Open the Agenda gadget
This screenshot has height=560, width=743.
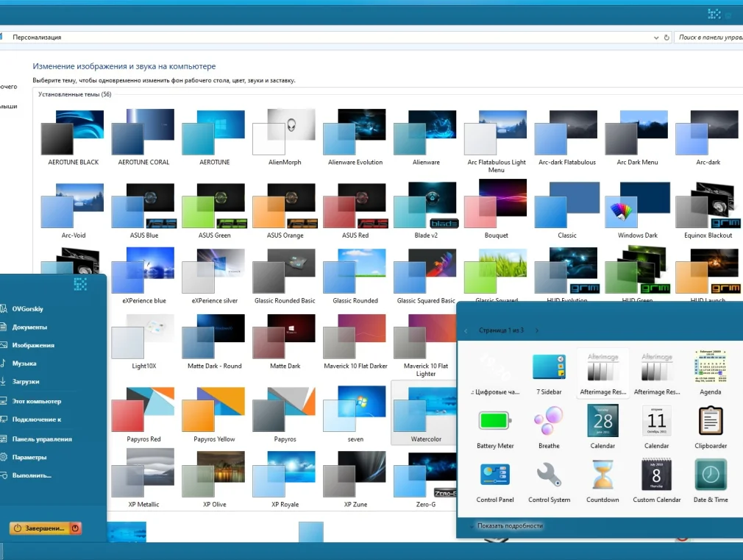click(x=711, y=367)
